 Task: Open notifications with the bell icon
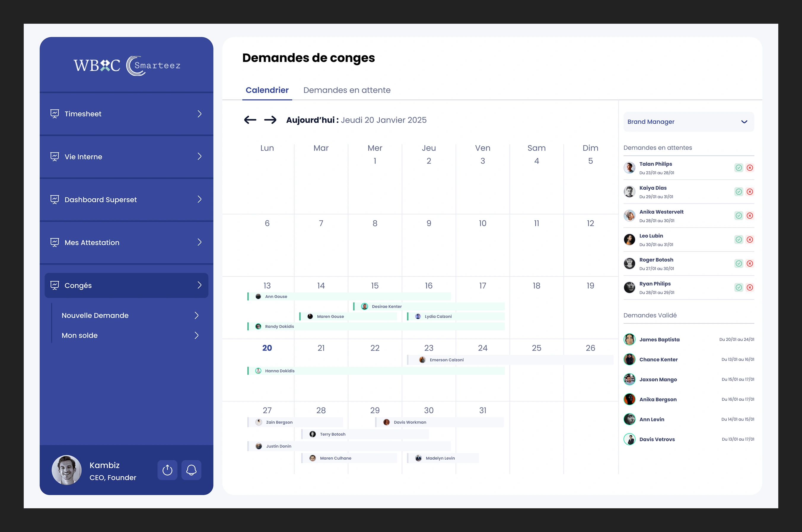191,470
